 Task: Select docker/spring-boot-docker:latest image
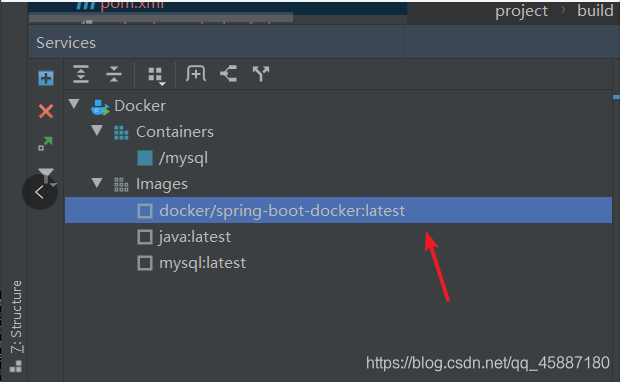[x=338, y=210]
